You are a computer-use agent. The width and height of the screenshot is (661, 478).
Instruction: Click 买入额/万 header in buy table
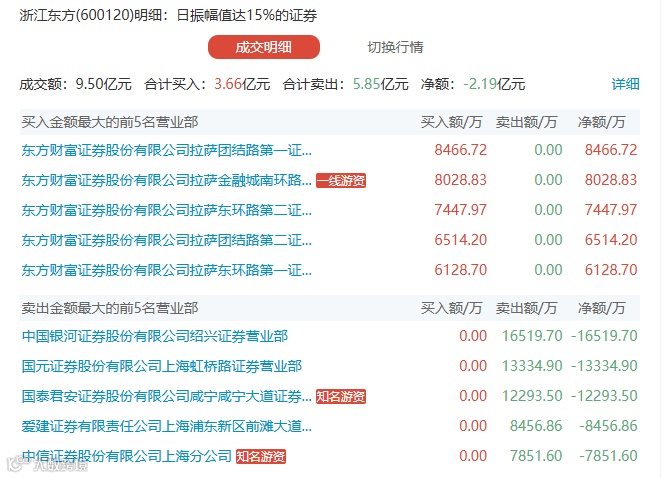pos(451,122)
